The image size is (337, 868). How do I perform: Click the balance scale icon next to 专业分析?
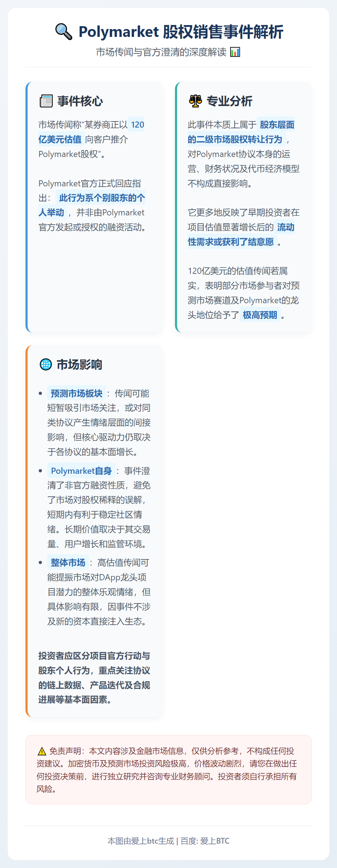click(x=195, y=101)
